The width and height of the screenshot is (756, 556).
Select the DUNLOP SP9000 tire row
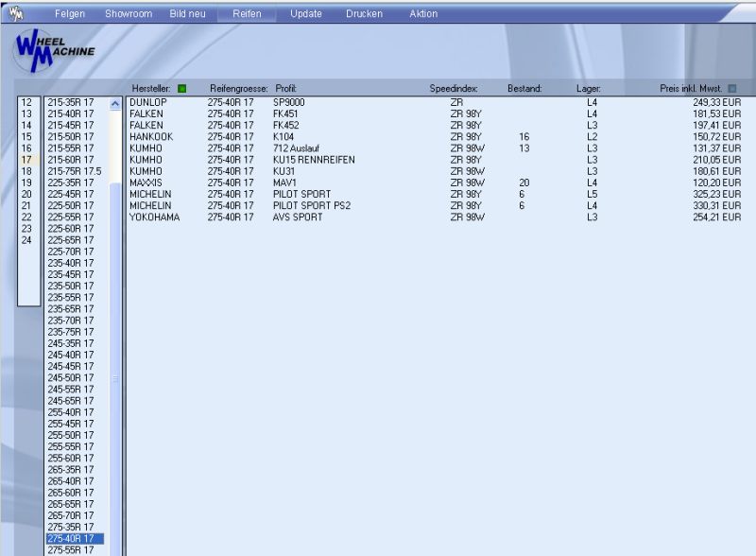[436, 102]
